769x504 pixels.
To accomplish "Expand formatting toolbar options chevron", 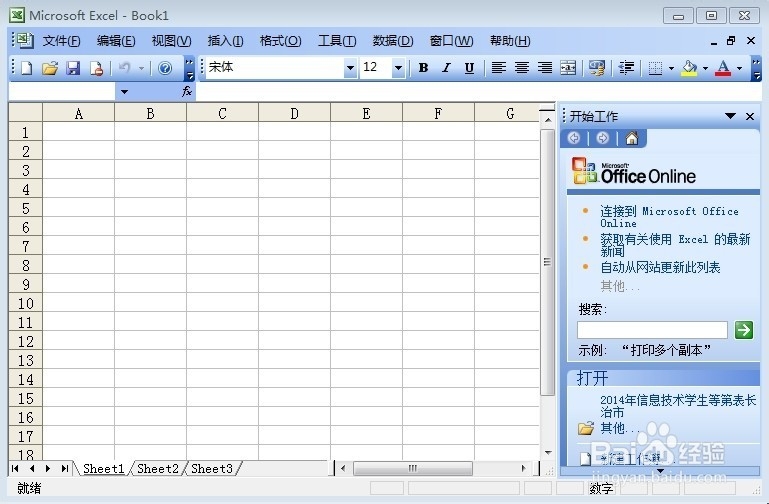I will tap(756, 69).
